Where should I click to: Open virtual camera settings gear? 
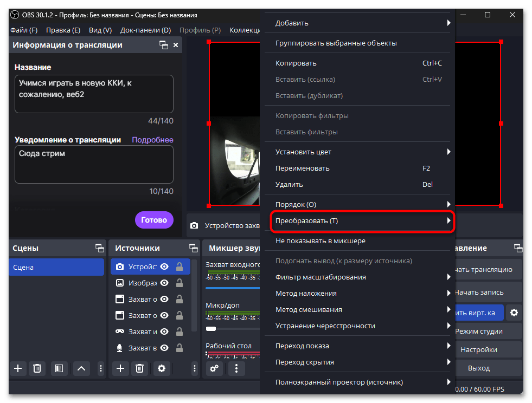click(x=514, y=313)
